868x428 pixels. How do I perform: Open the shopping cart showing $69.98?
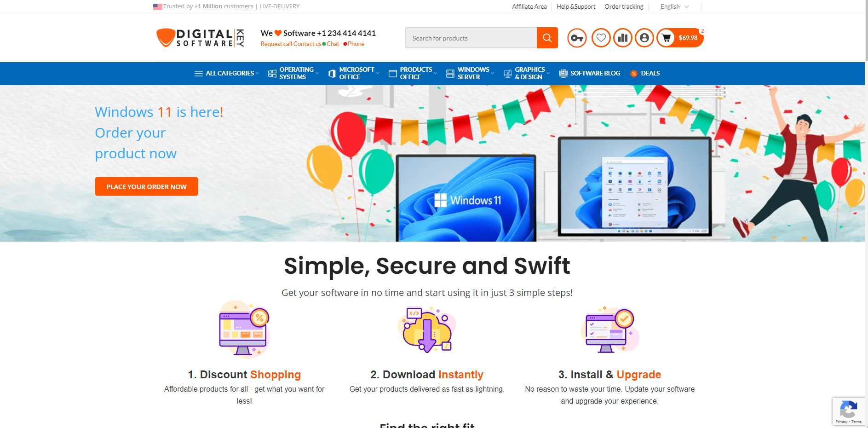[x=680, y=38]
